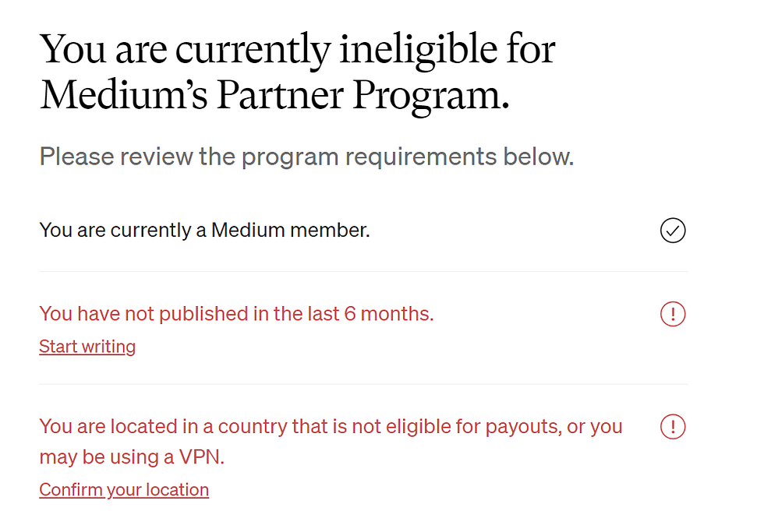This screenshot has width=764, height=532.
Task: Click the checkmark icon beside Medium member status
Action: [x=673, y=231]
